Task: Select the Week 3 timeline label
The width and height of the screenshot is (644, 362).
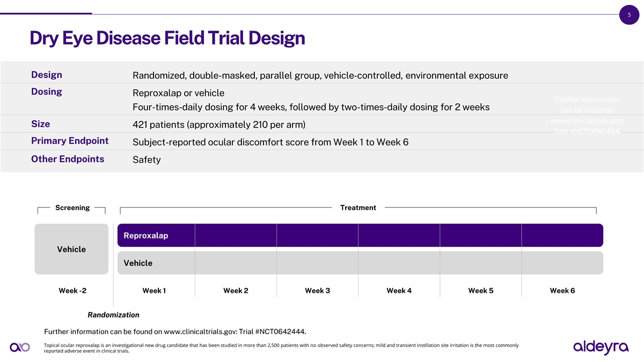Action: [317, 291]
